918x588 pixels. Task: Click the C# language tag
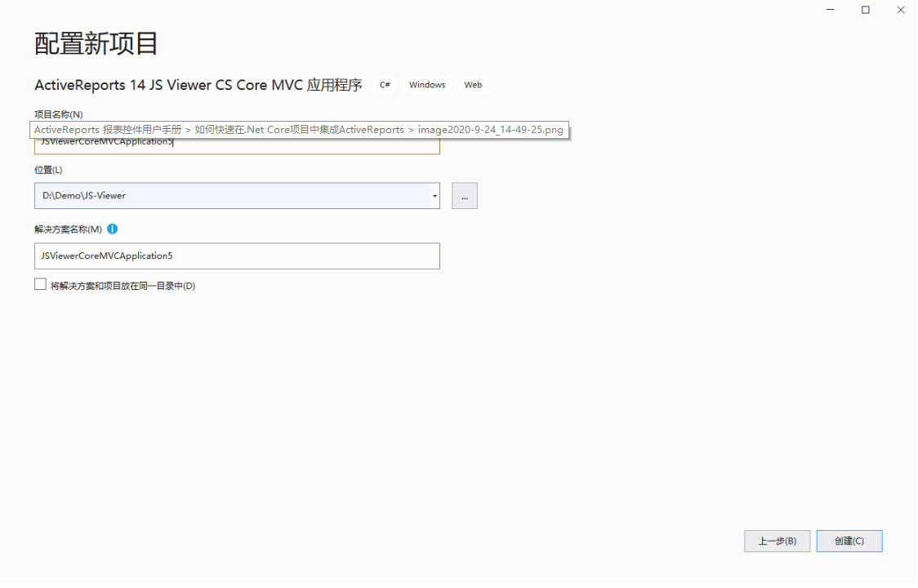385,85
